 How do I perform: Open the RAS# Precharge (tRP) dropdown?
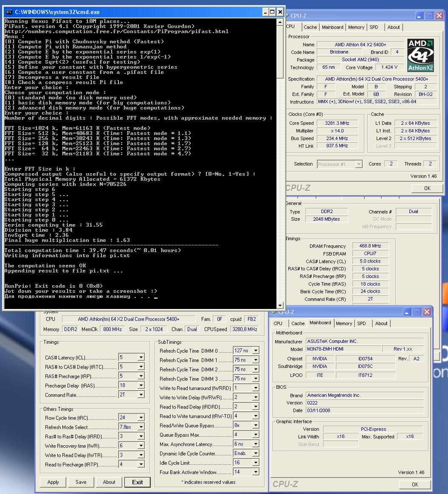tap(141, 376)
